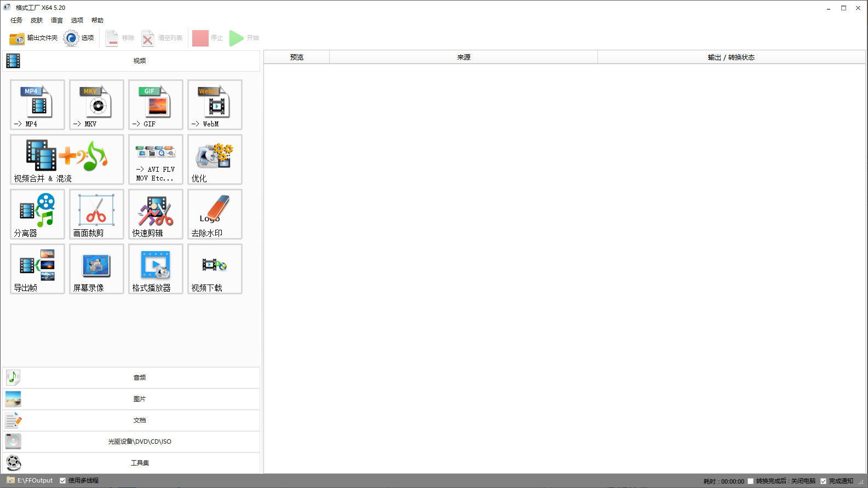Open the 去除水印 watermark remover

tap(215, 214)
